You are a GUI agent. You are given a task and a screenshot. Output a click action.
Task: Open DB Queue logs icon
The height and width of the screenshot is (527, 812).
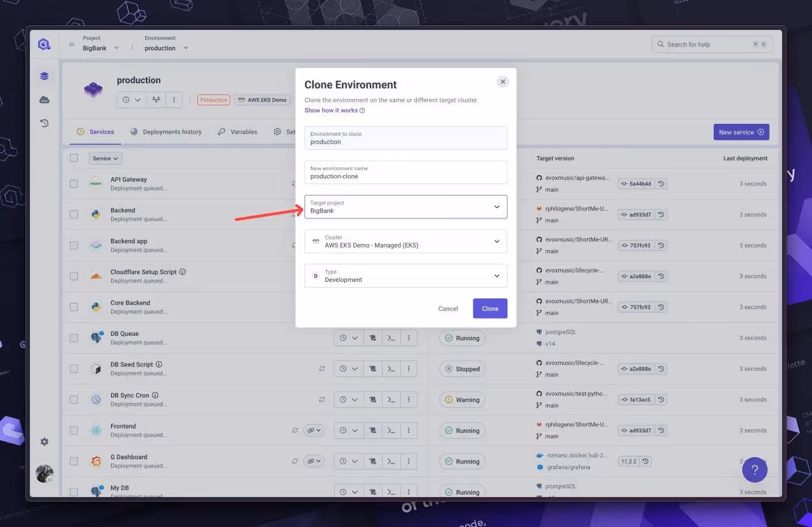373,338
